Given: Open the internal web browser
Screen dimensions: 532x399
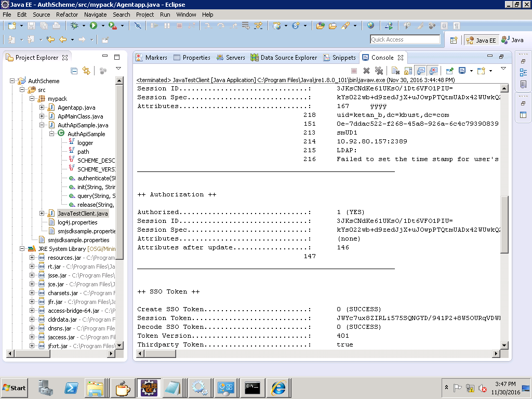Looking at the screenshot, I should (x=371, y=25).
